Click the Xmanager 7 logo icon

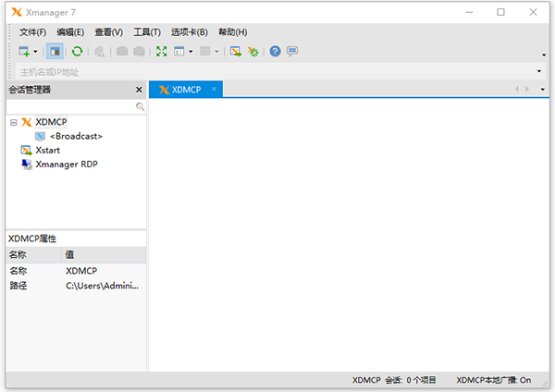[17, 12]
